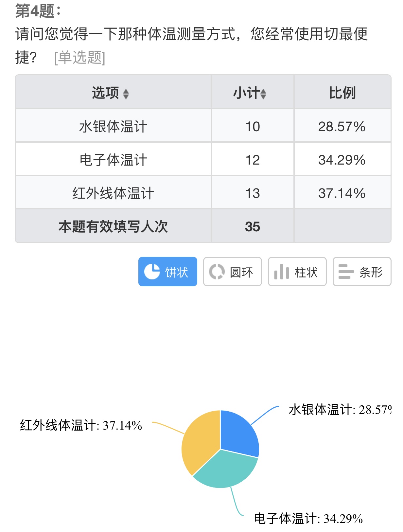Click the 电子体温计 table row label
This screenshot has height=532, width=403.
[x=113, y=160]
